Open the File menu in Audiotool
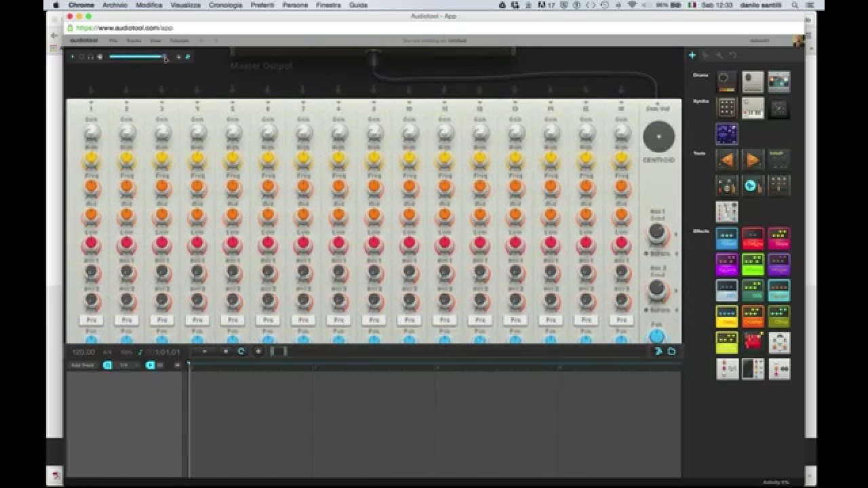This screenshot has height=488, width=868. pos(113,41)
